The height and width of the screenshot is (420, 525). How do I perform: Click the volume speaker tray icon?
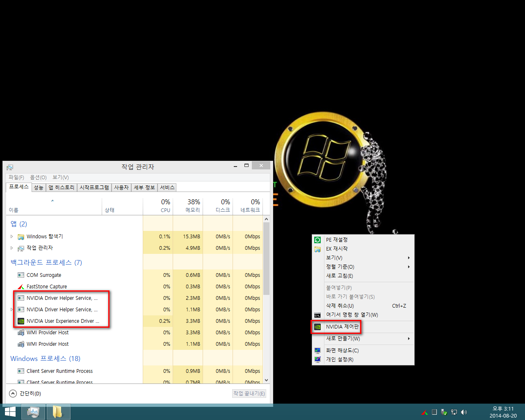click(464, 412)
